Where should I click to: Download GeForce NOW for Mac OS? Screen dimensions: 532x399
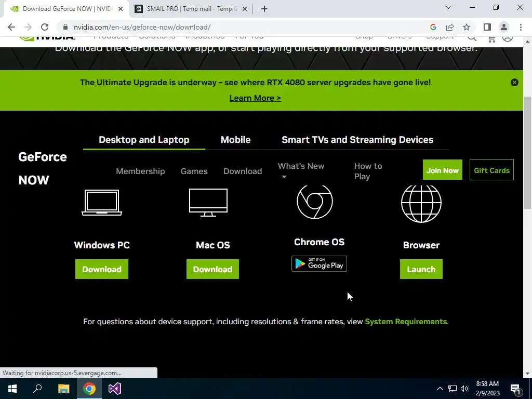click(212, 269)
